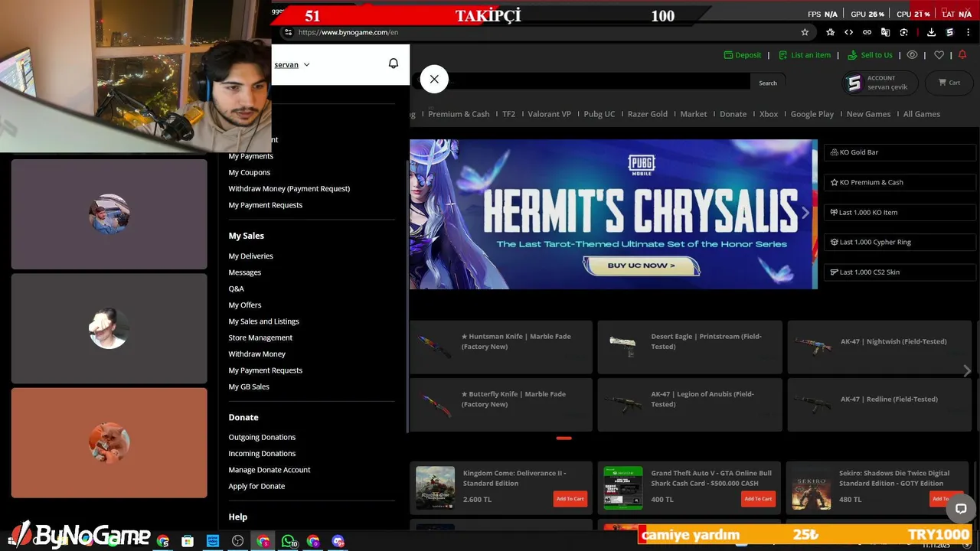Open Sekiro Shadows Die Twice product thumbnail
The width and height of the screenshot is (980, 551).
811,488
